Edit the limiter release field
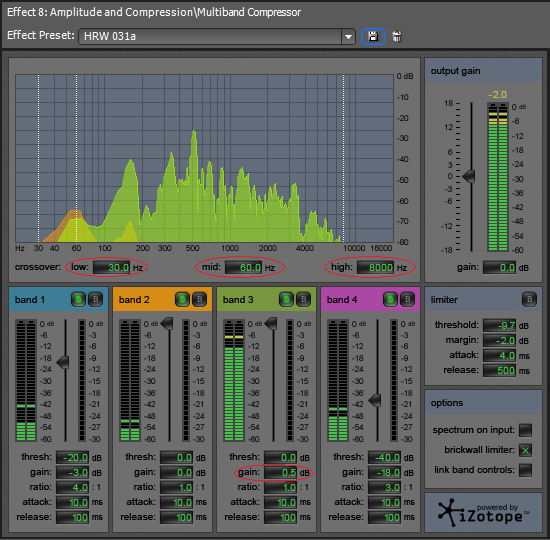The image size is (550, 540). (x=500, y=371)
